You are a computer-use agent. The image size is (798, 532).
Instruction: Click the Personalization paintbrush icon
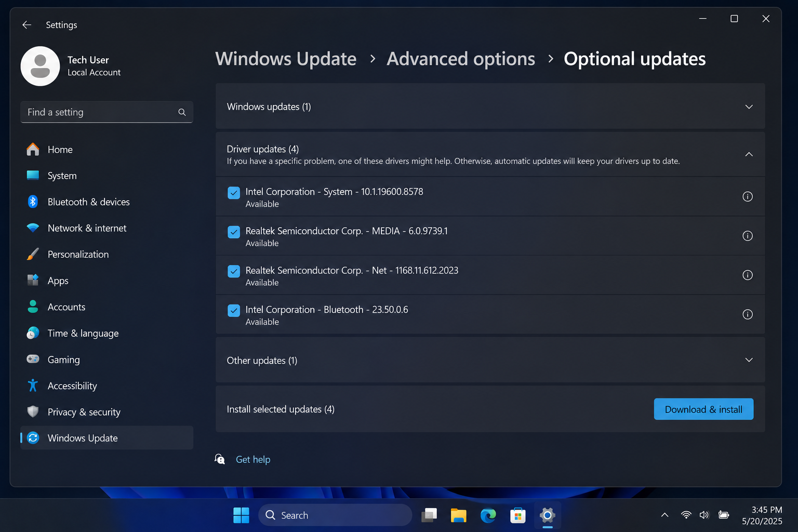click(x=33, y=254)
